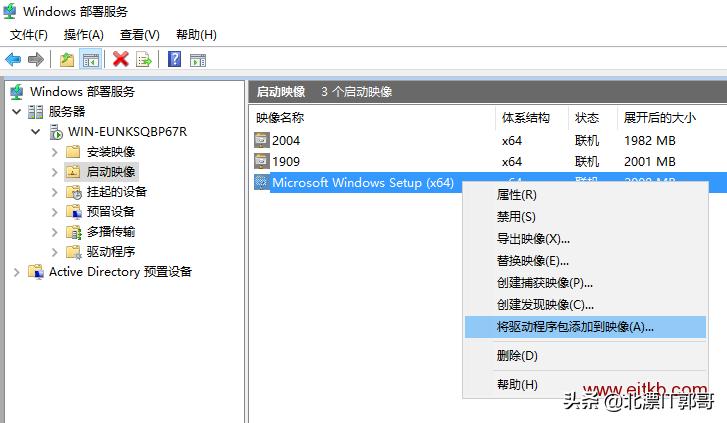Image resolution: width=727 pixels, height=423 pixels.
Task: Choose 创建捕获映像(P)... from context menu
Action: [585, 283]
